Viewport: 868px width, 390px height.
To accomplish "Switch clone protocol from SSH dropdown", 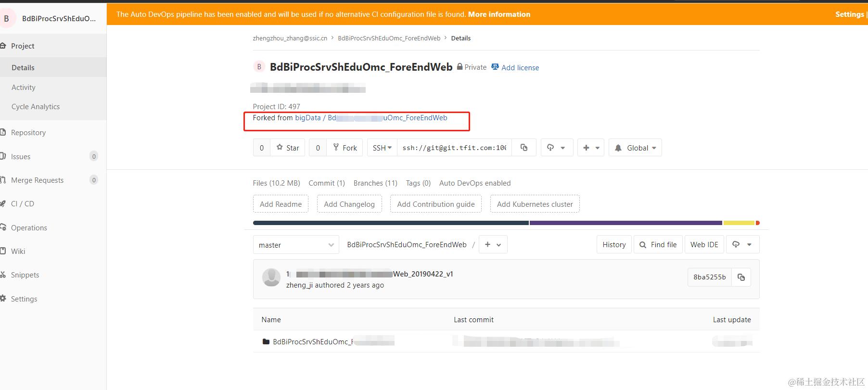I will 382,148.
